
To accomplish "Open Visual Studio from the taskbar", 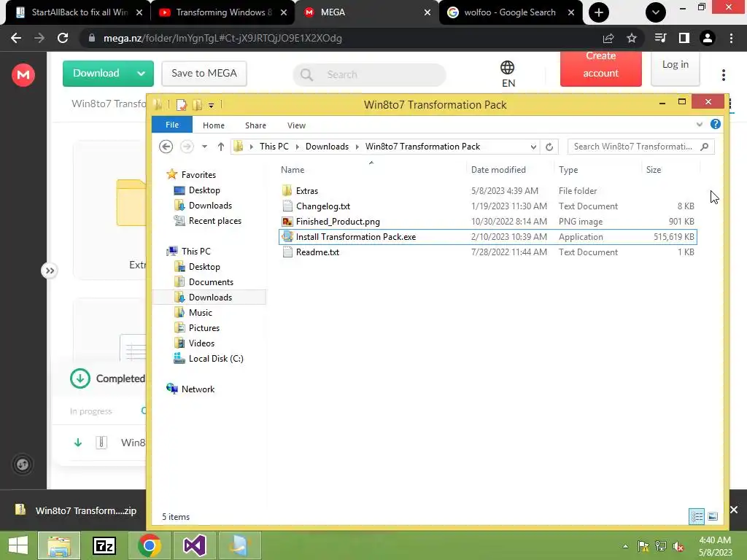I will pos(194,545).
